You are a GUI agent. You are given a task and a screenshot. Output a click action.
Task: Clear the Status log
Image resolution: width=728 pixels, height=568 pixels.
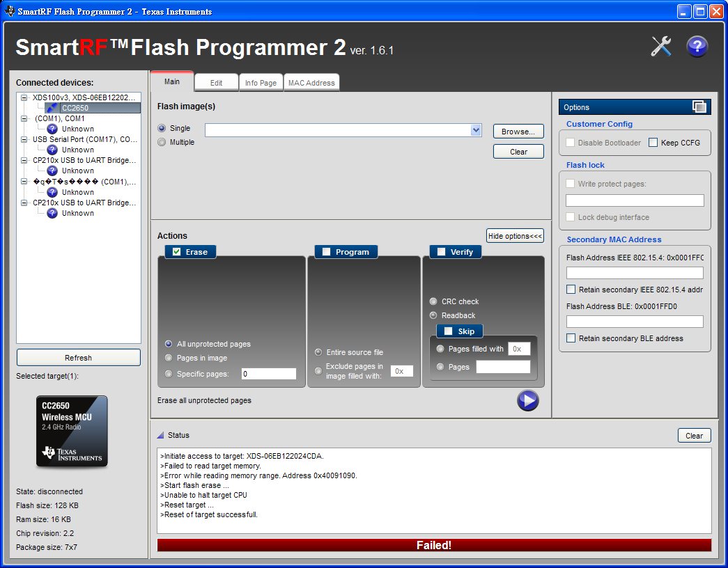[x=694, y=435]
